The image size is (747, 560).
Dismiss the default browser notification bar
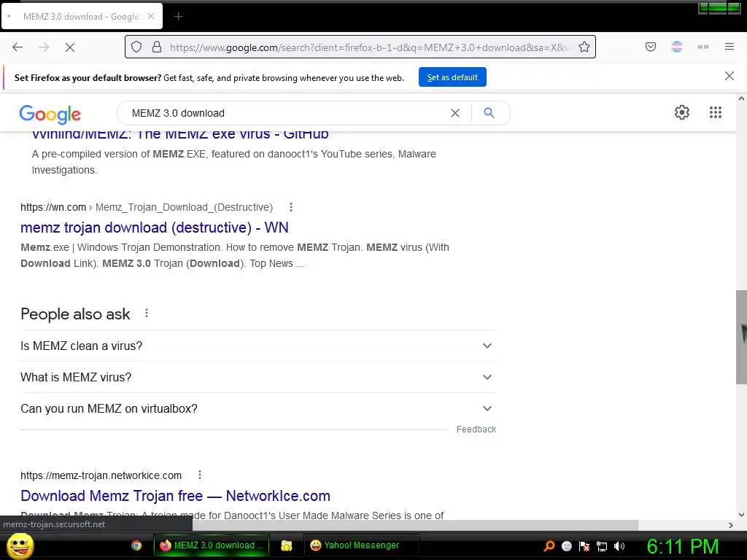pyautogui.click(x=729, y=76)
